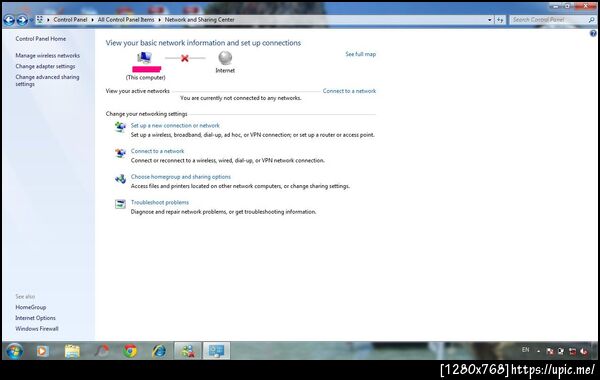The height and width of the screenshot is (380, 600).
Task: Open Choose homegroup and sharing options
Action: point(181,176)
